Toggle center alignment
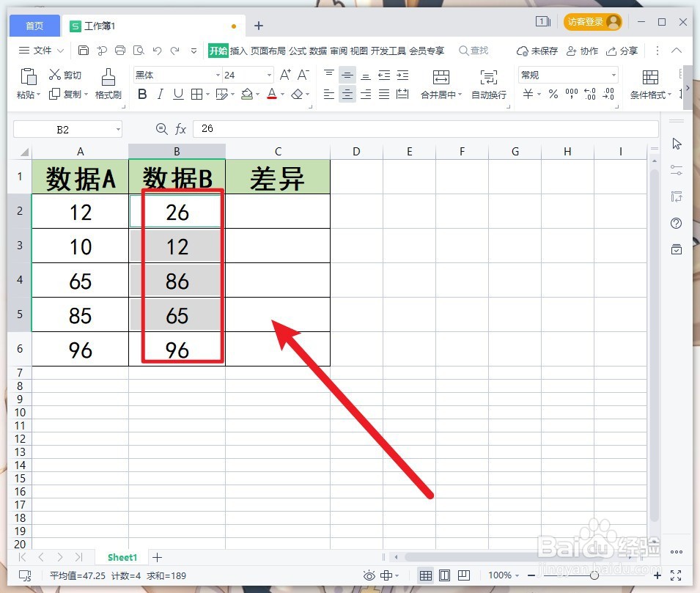The height and width of the screenshot is (593, 700). [x=347, y=94]
